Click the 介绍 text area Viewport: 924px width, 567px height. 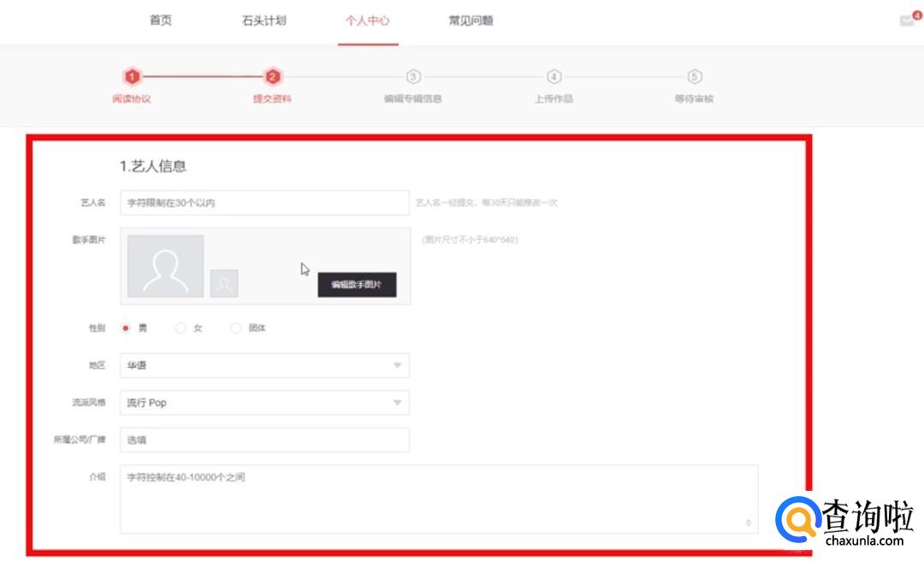[439, 499]
